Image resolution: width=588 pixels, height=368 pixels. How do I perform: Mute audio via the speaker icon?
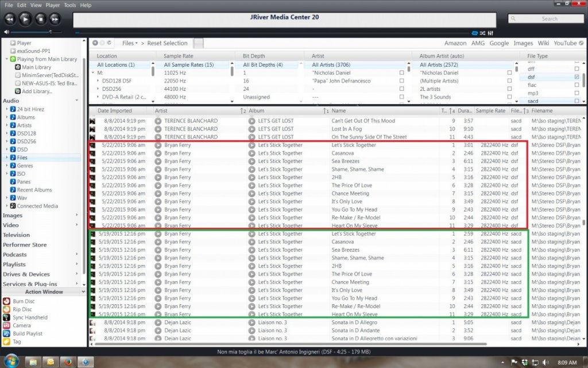click(x=6, y=32)
